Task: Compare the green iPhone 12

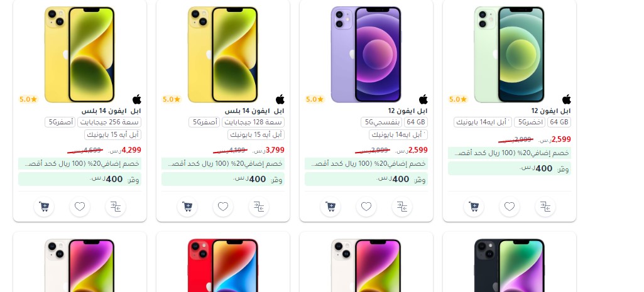Action: click(545, 207)
